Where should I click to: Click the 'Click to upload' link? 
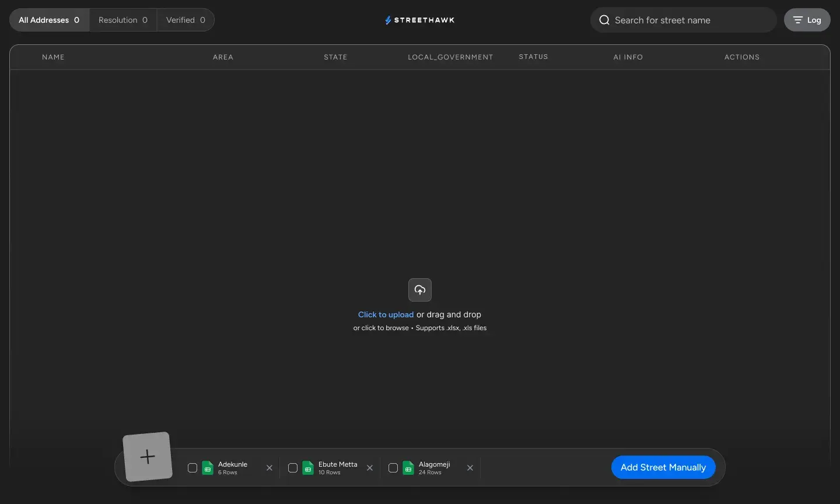pos(386,315)
